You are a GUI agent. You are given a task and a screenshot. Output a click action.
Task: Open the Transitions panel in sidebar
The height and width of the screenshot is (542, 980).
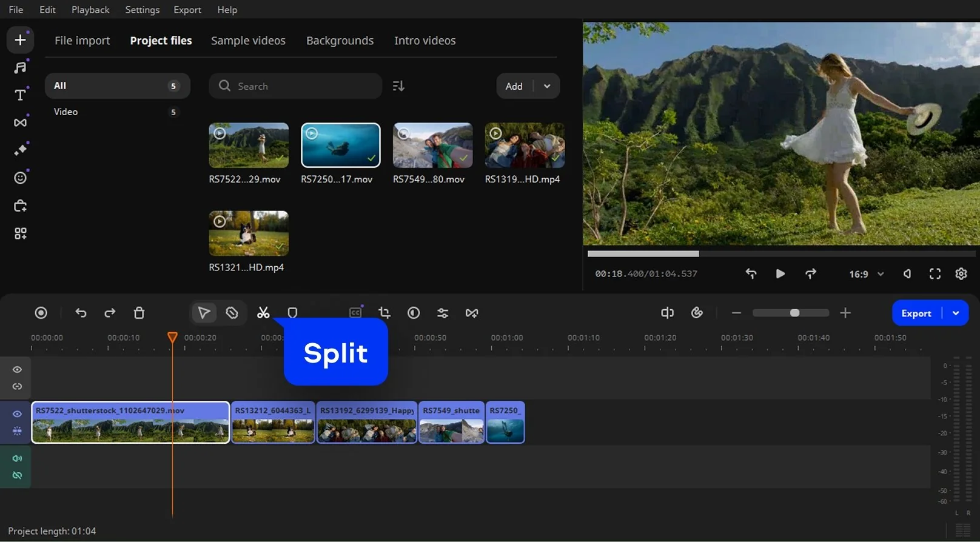point(20,122)
